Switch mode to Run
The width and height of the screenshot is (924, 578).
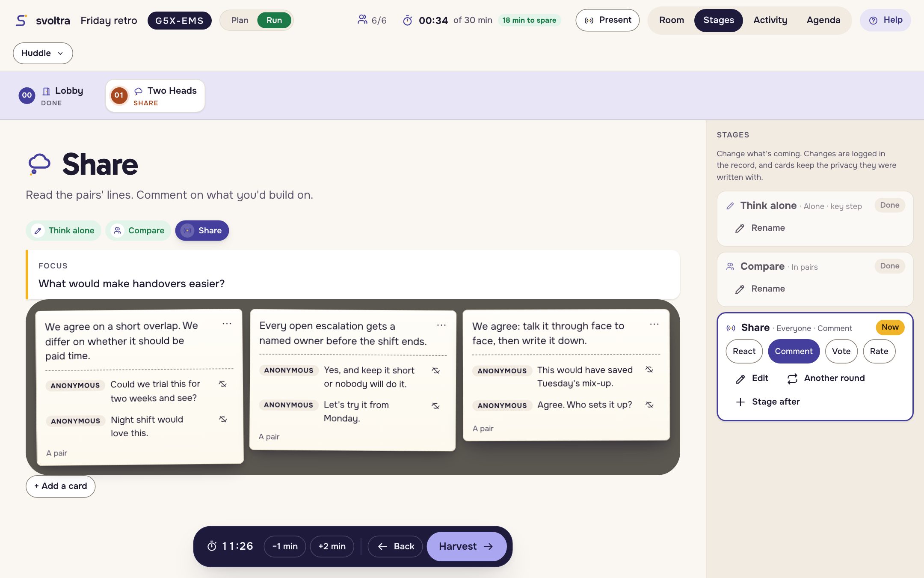tap(274, 20)
